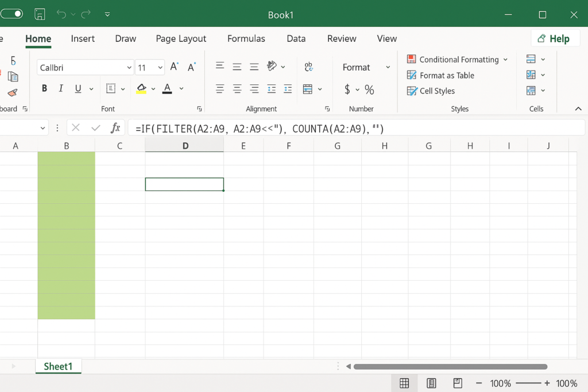Redo the last undone action
The width and height of the screenshot is (588, 392).
(86, 14)
